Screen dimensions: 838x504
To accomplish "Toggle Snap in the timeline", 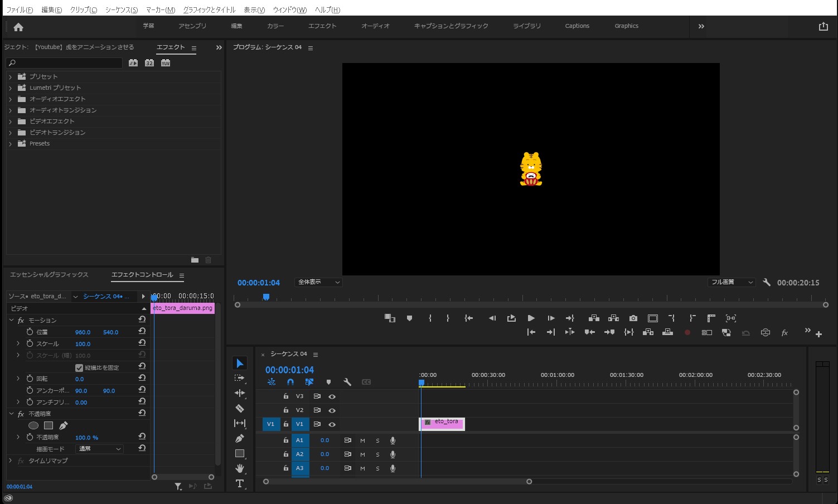I will [x=290, y=382].
